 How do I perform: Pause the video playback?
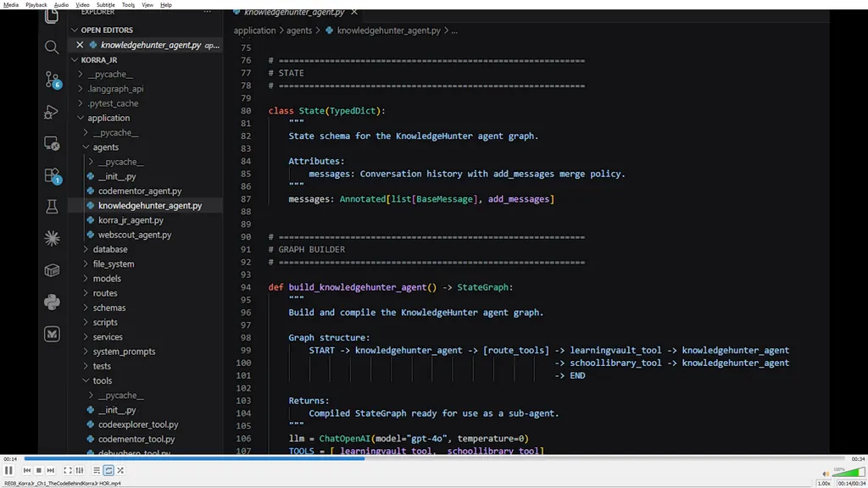click(x=8, y=470)
